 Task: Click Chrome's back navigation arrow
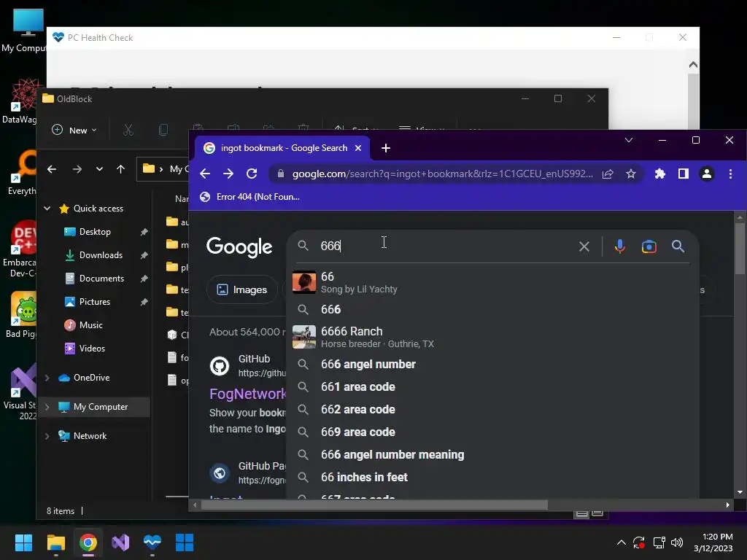coord(205,174)
